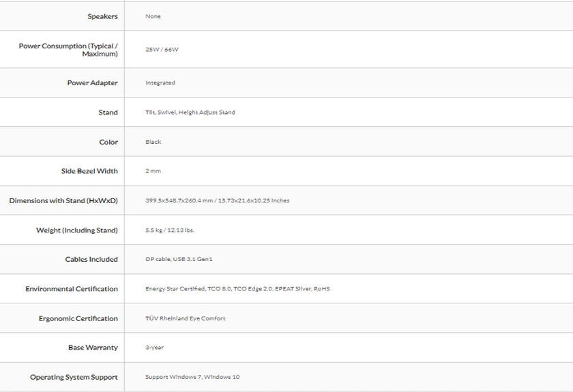This screenshot has width=573, height=392.
Task: Select the 25W / 66W value
Action: coord(162,49)
